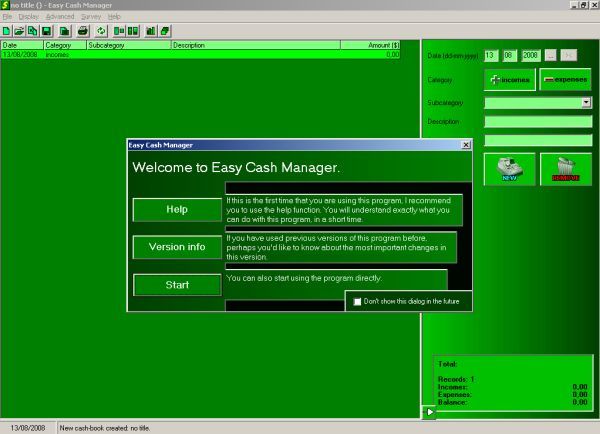600x434 pixels.
Task: Select the incomes category button
Action: click(510, 80)
